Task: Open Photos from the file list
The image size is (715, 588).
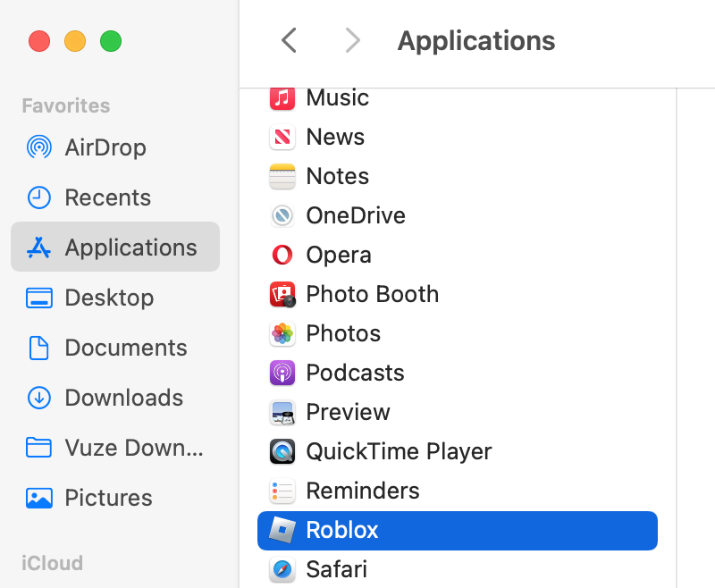Action: tap(342, 334)
